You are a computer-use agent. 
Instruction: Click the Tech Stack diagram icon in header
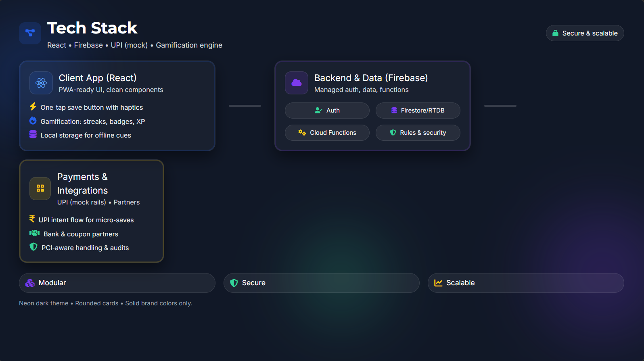coord(30,33)
